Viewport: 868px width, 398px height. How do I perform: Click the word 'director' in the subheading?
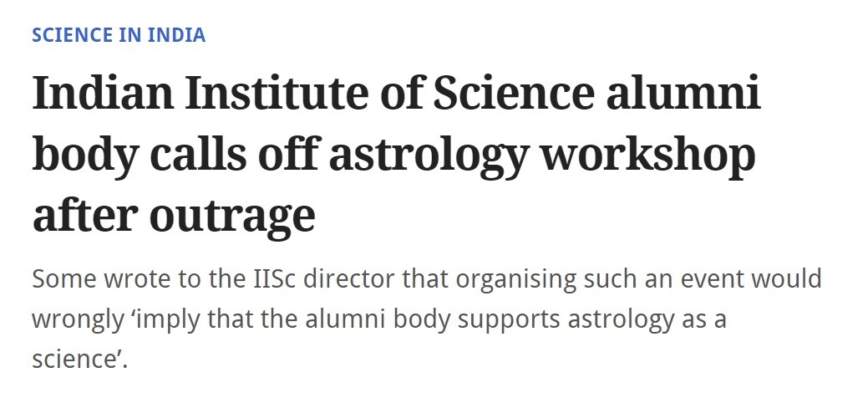tap(348, 278)
